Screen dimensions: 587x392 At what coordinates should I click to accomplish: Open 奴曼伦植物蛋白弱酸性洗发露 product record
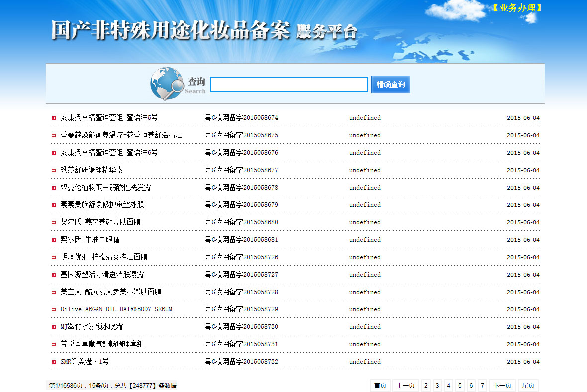[105, 188]
